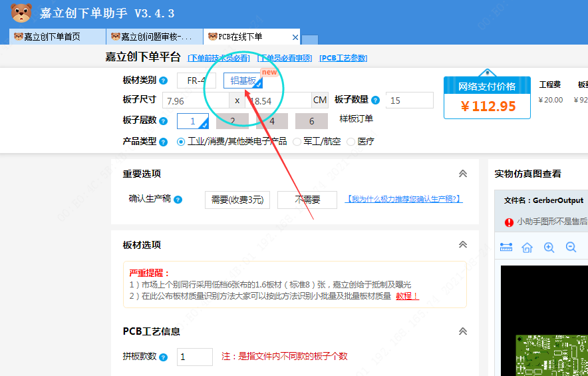
Task: Open the PCB工艺参数 link
Action: pos(343,58)
